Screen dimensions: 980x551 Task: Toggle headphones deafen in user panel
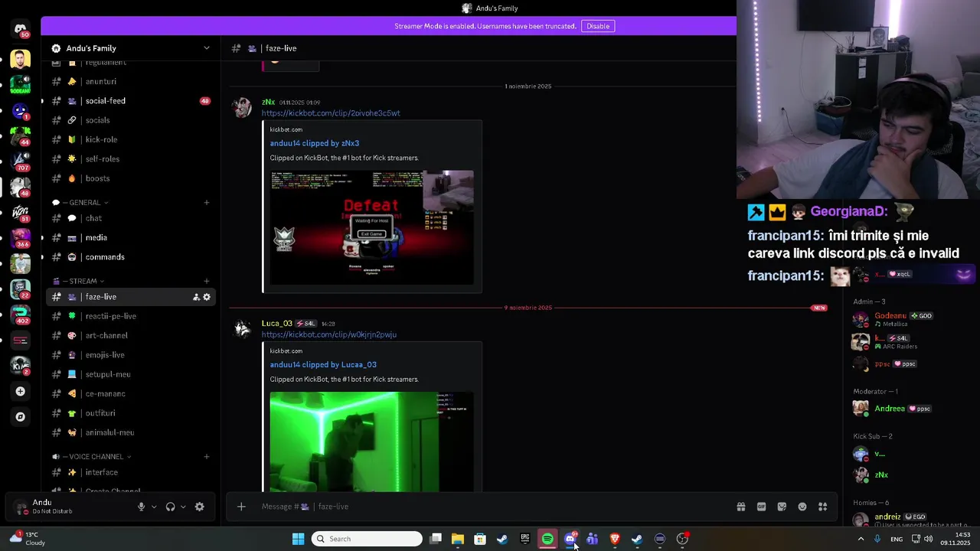click(170, 507)
